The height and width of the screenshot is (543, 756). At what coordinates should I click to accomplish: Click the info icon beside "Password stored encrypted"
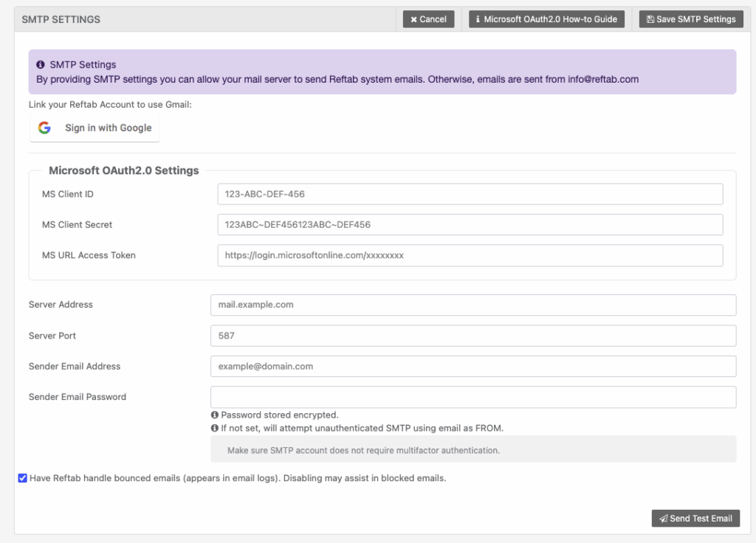click(x=216, y=415)
